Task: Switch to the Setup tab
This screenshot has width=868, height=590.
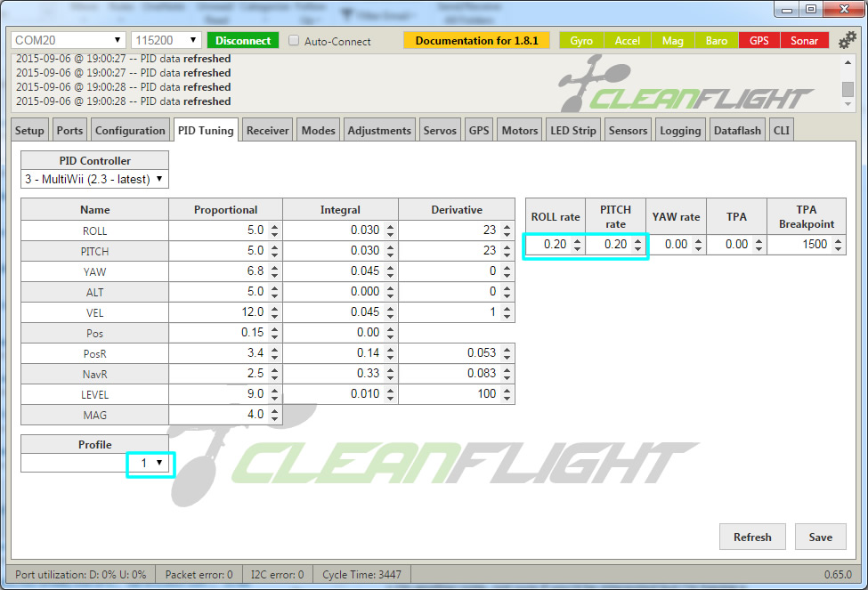Action: (x=29, y=131)
